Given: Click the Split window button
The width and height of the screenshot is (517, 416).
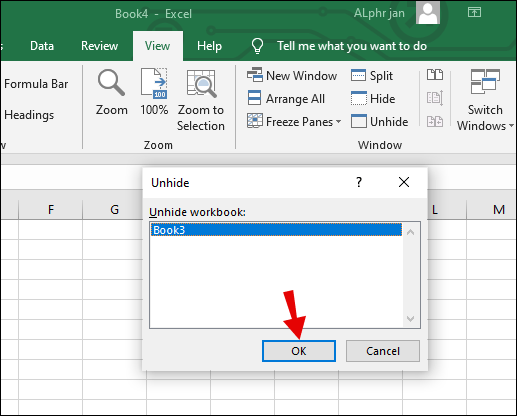Looking at the screenshot, I should point(372,76).
